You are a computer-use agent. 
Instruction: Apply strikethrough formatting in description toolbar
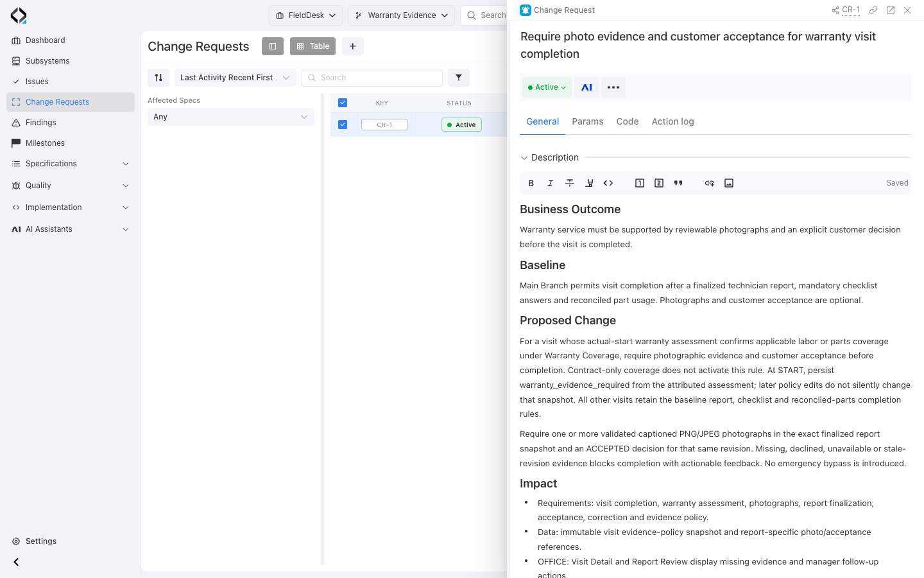point(570,183)
